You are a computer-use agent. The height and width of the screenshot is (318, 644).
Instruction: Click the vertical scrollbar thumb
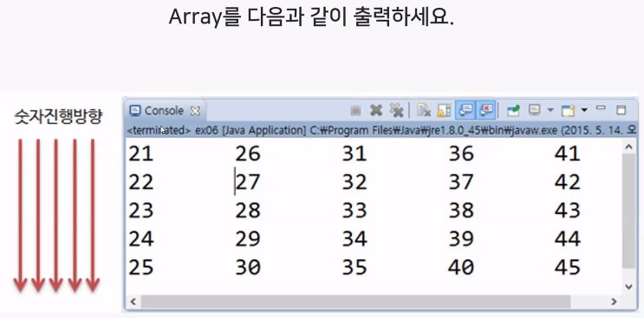point(628,211)
